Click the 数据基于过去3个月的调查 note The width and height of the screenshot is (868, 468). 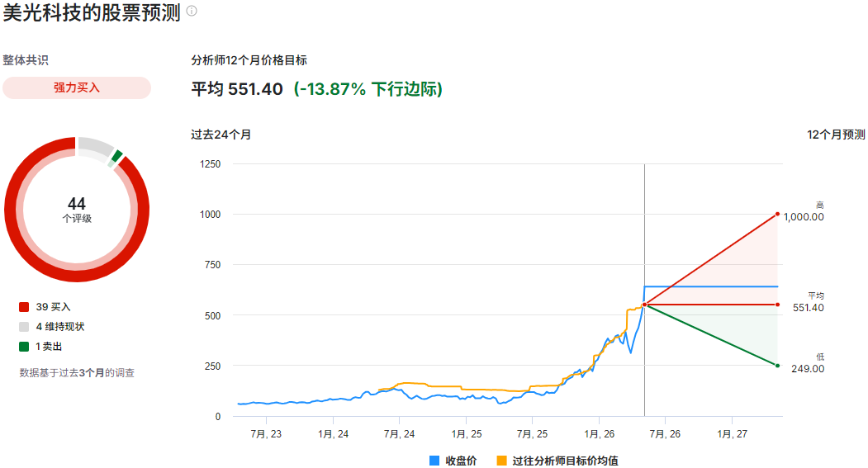[x=77, y=373]
